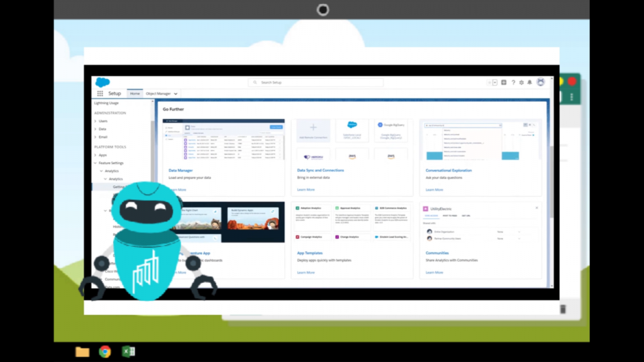
Task: Click the 'Share Analytics with Communities' text
Action: point(452,260)
